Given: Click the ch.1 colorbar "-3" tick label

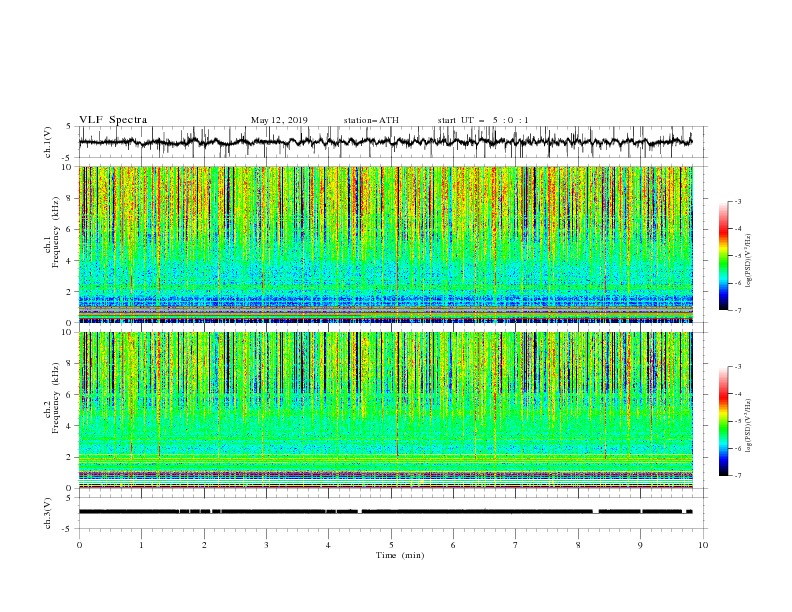Looking at the screenshot, I should click(738, 201).
